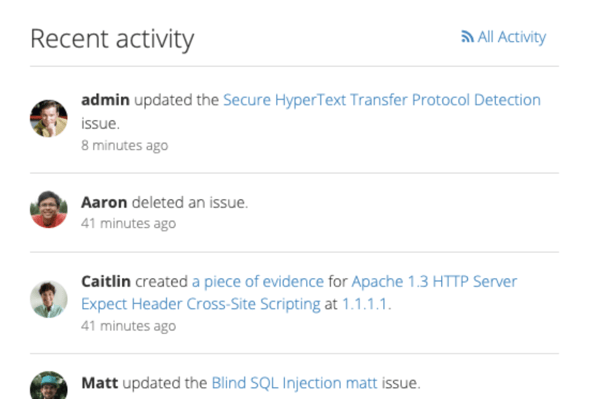The image size is (589, 399).
Task: Click Matt's profile avatar
Action: coord(49,385)
